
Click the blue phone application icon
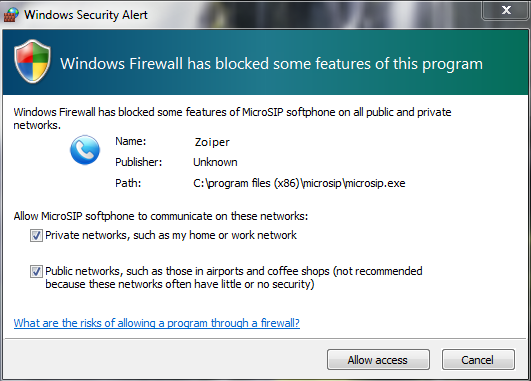click(x=85, y=150)
